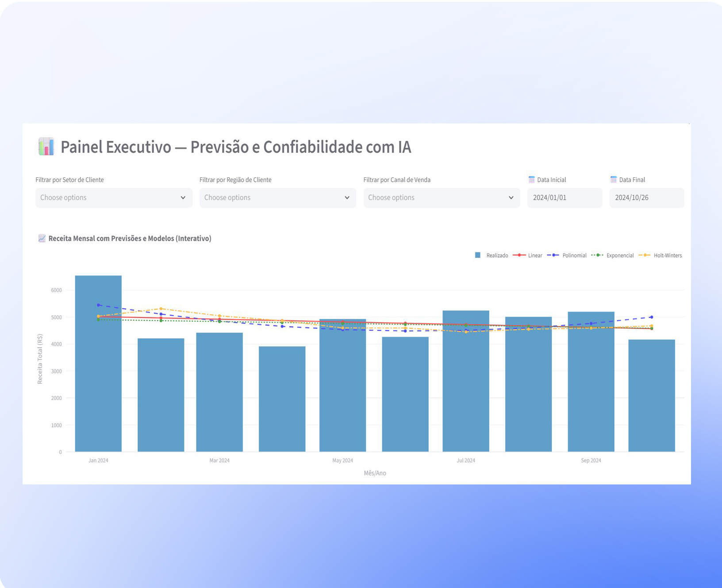The width and height of the screenshot is (722, 588).
Task: Open the Filtrar por Setor de Cliente dropdown
Action: [x=114, y=198]
